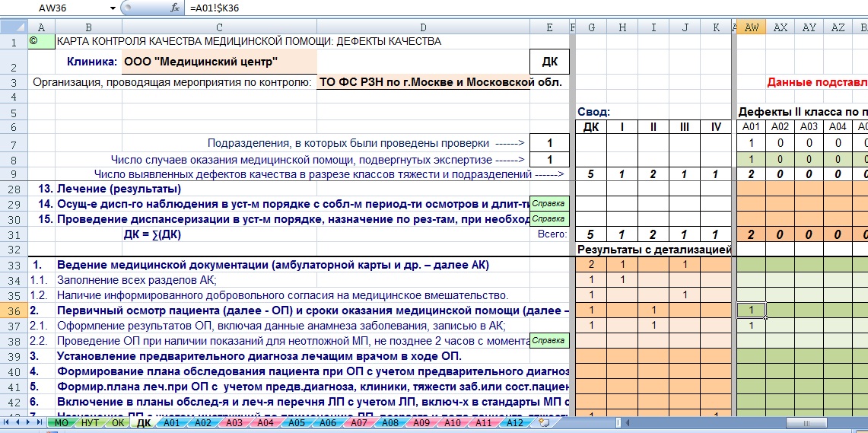The image size is (868, 433).
Task: Go to next sheet tab arrow
Action: coord(29,422)
